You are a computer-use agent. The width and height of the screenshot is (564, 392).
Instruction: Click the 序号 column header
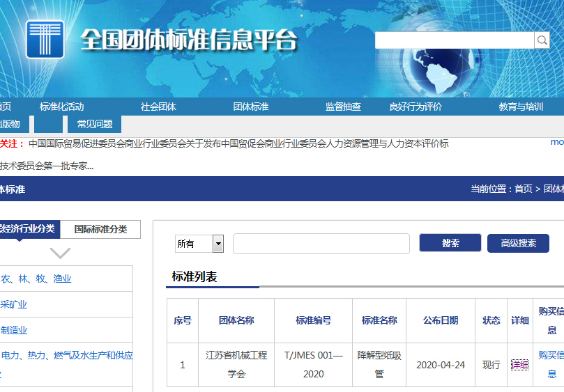183,320
